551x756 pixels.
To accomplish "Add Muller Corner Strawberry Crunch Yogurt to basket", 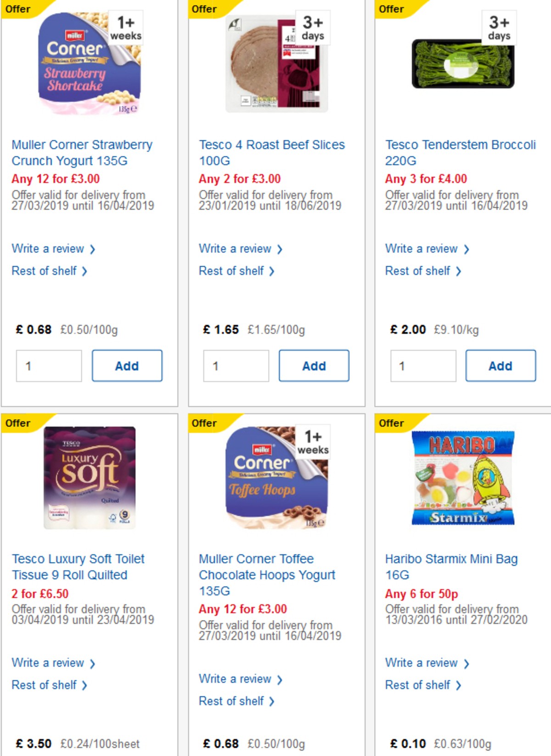I will coord(127,365).
